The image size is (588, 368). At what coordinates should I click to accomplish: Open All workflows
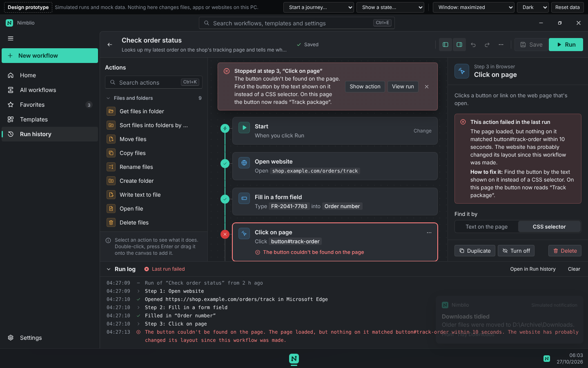tap(50, 90)
